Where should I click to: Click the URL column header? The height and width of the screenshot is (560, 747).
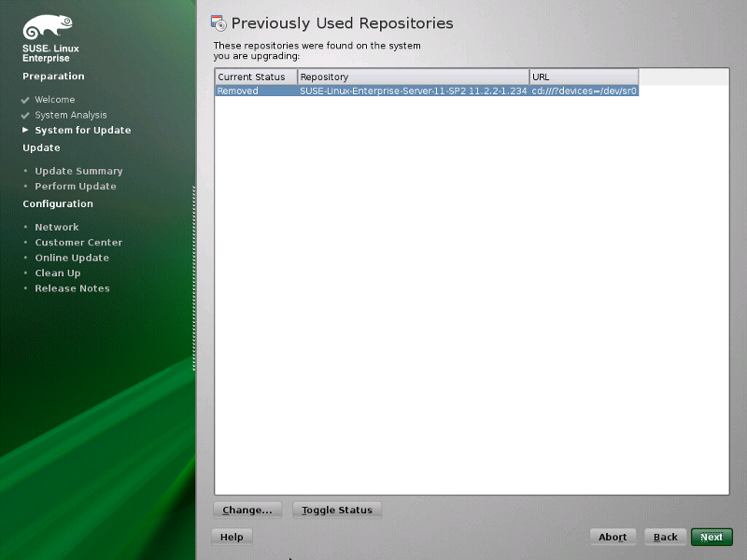(583, 77)
